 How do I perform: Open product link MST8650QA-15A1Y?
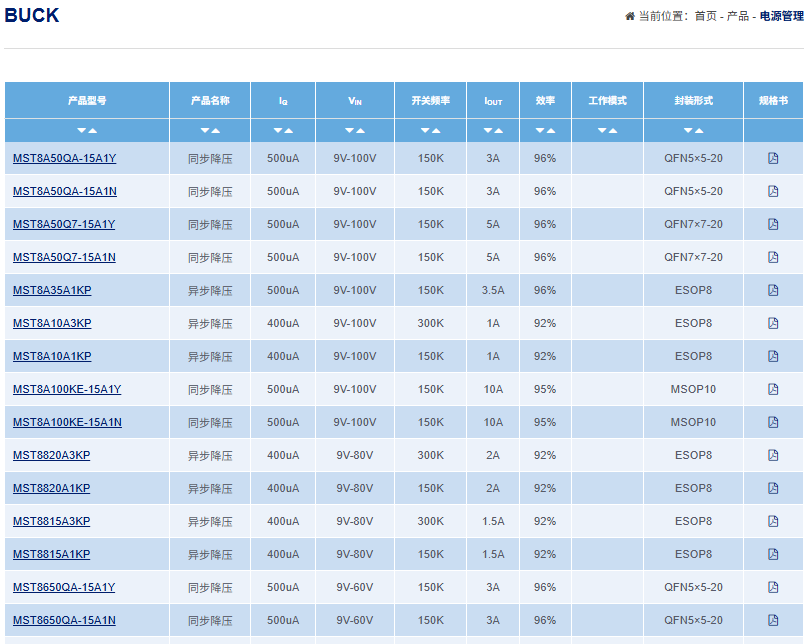pyautogui.click(x=64, y=588)
